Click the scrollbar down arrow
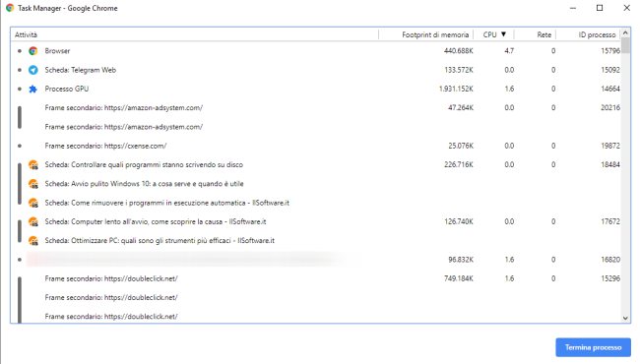 coord(625,318)
